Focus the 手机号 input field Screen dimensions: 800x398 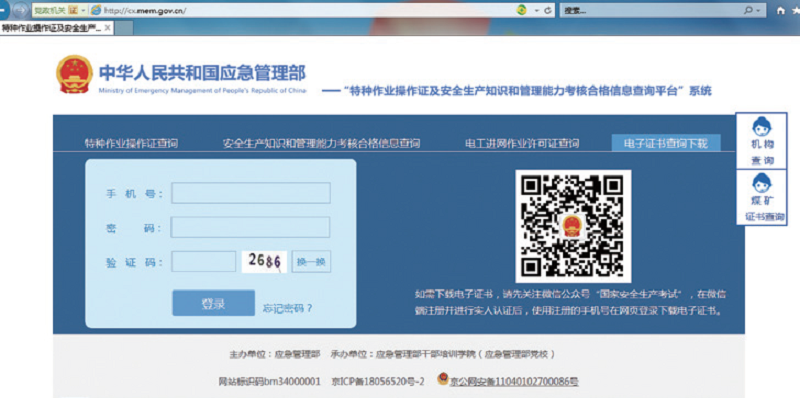point(251,193)
